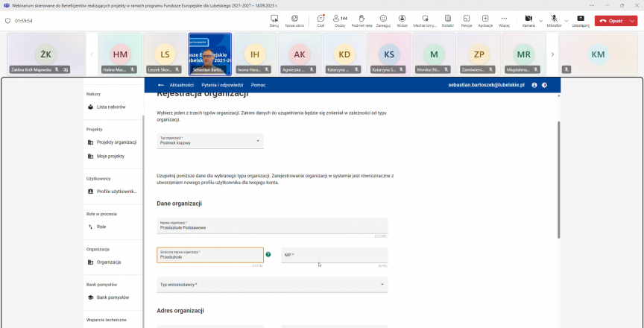
Task: Click the sebastian.bartoszek@lubelskie.pl account email
Action: (x=486, y=85)
